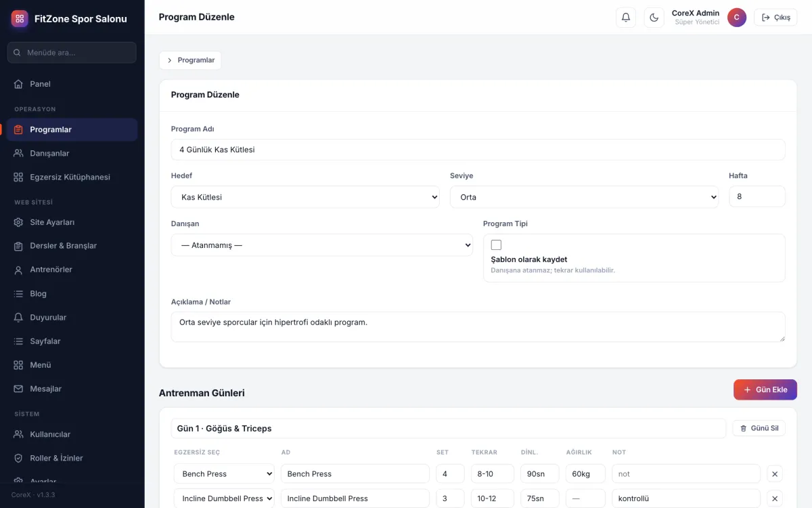Click the empty not field for Bench Press
Viewport: 812px width, 508px height.
pos(686,474)
